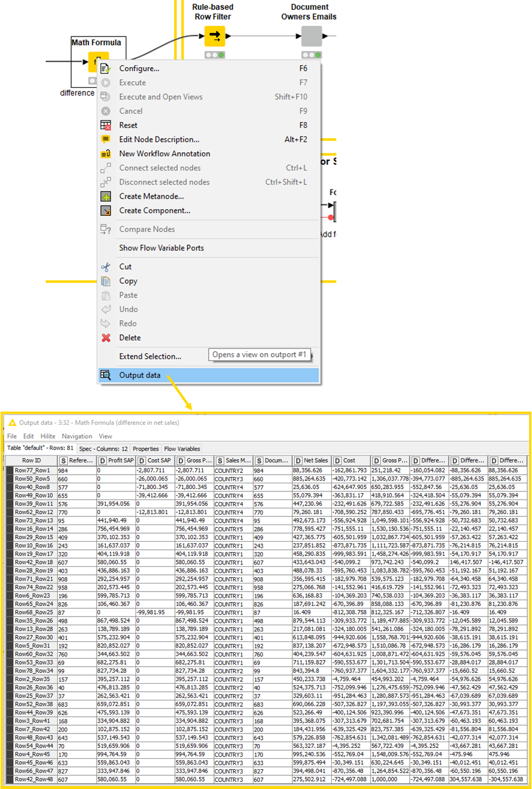Image resolution: width=532 pixels, height=789 pixels.
Task: Click the New Workflow Annotation icon
Action: tap(105, 154)
